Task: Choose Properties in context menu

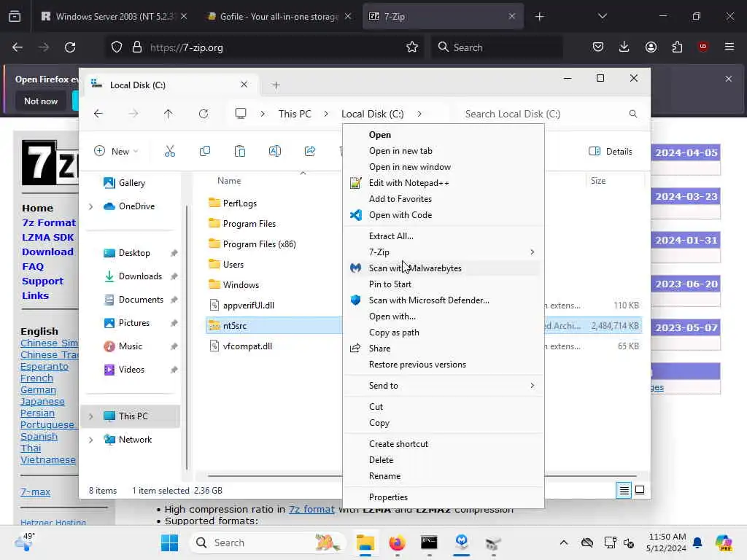Action: 444,497
